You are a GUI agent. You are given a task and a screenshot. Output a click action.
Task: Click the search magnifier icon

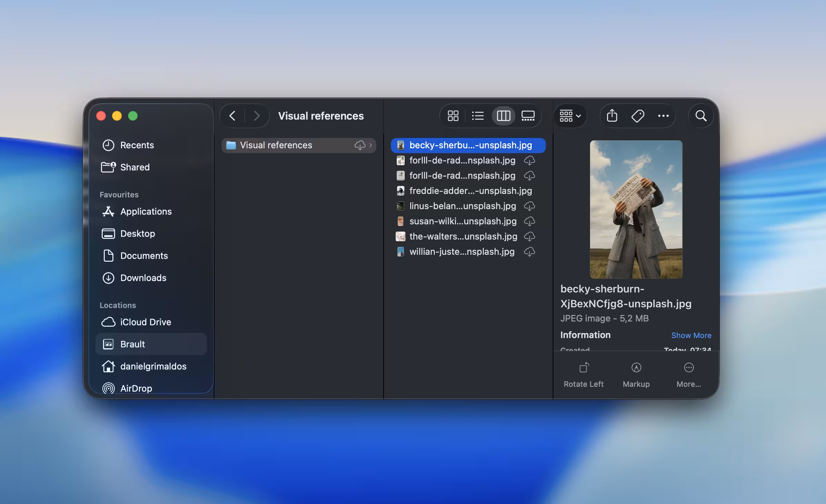coord(701,116)
